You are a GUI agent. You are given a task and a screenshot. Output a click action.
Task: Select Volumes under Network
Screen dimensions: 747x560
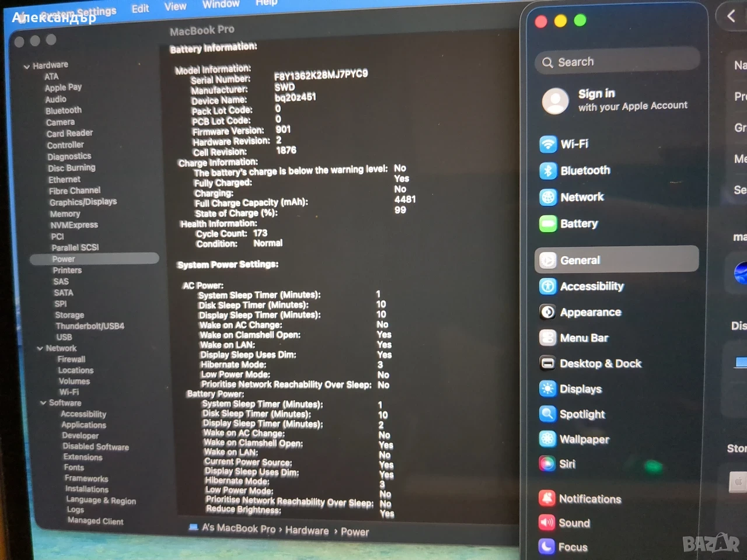coord(75,381)
